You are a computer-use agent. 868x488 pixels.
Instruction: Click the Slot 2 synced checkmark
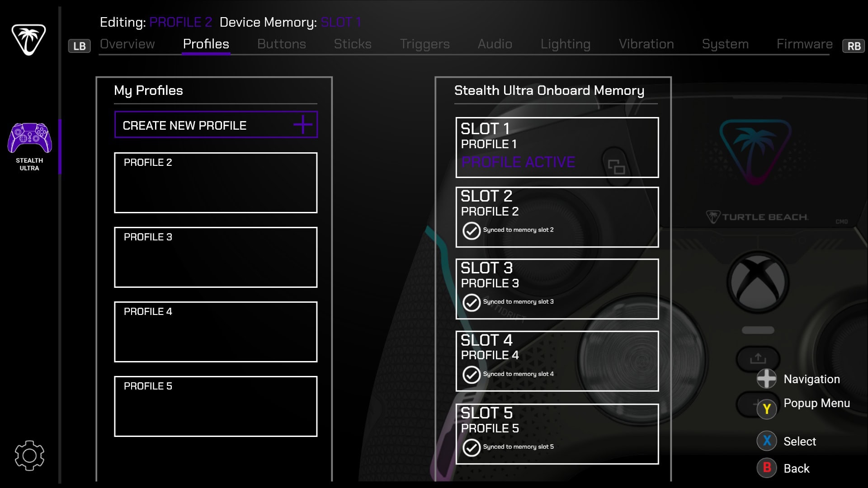(x=471, y=230)
